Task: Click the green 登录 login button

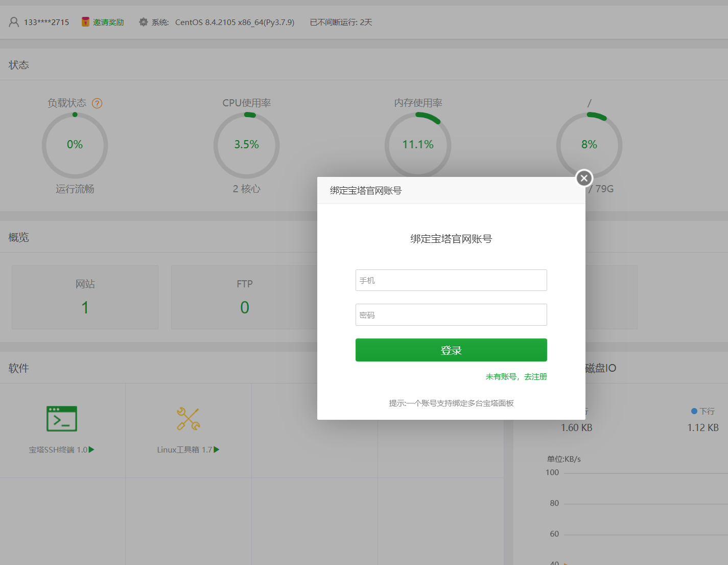Action: [451, 350]
